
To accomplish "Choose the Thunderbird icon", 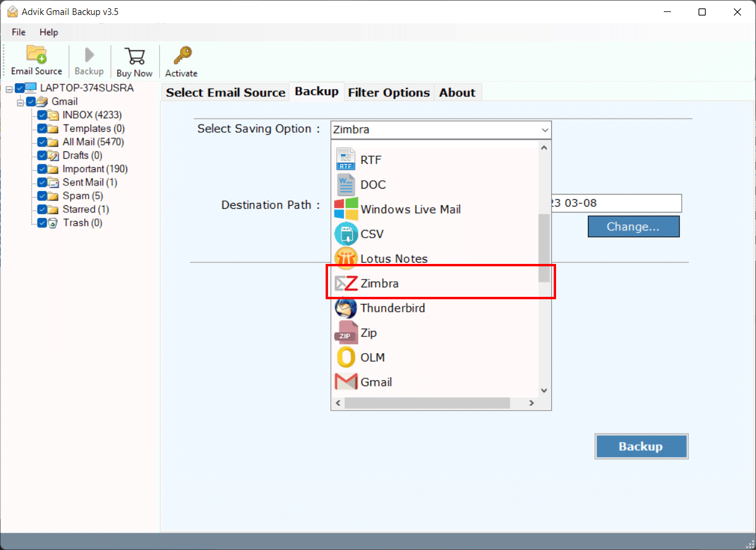I will [x=346, y=308].
